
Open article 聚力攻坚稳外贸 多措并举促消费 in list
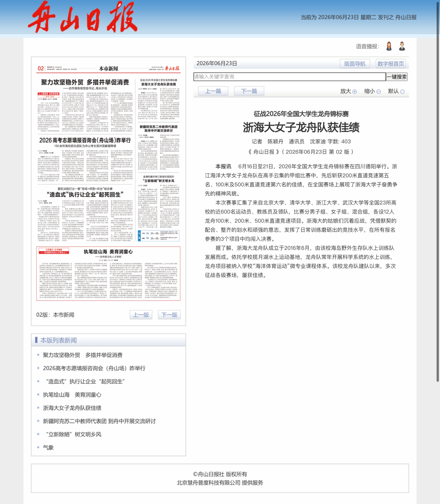(x=83, y=355)
